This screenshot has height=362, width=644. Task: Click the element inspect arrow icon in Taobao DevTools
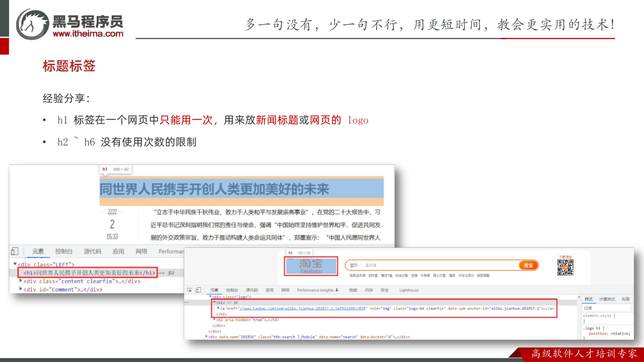[189, 290]
